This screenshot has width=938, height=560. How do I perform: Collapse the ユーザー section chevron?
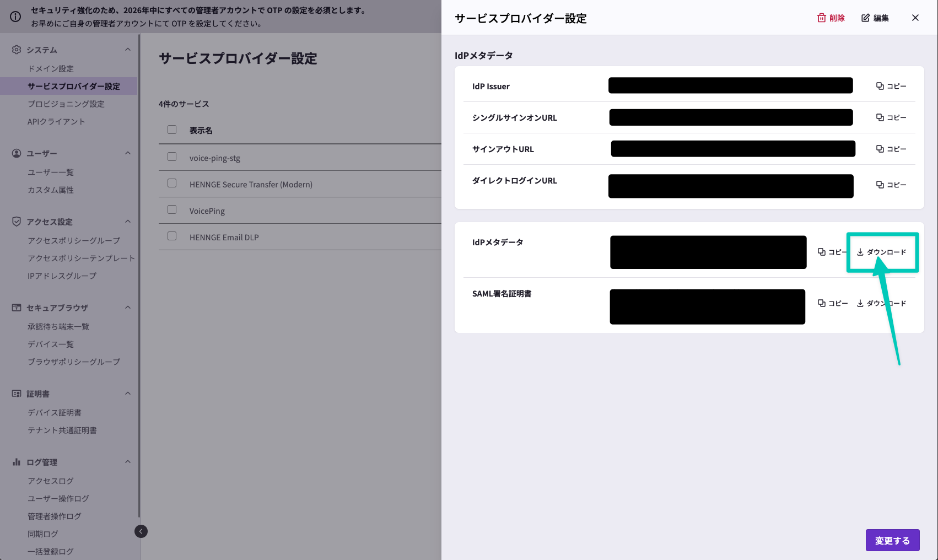pyautogui.click(x=128, y=153)
